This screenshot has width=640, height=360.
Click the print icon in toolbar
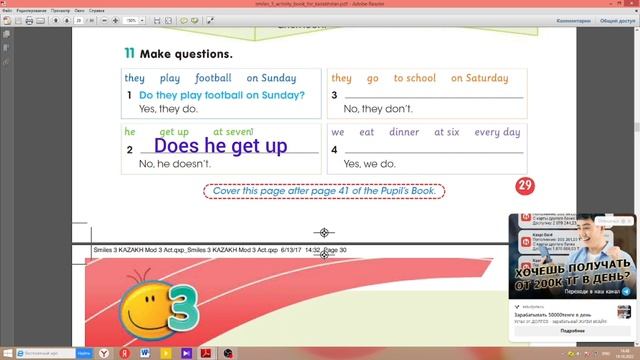pyautogui.click(x=29, y=20)
